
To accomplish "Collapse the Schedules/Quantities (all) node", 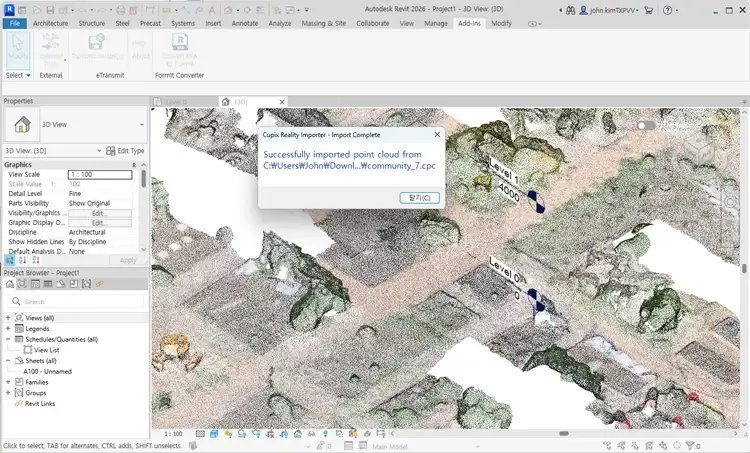I will point(8,339).
